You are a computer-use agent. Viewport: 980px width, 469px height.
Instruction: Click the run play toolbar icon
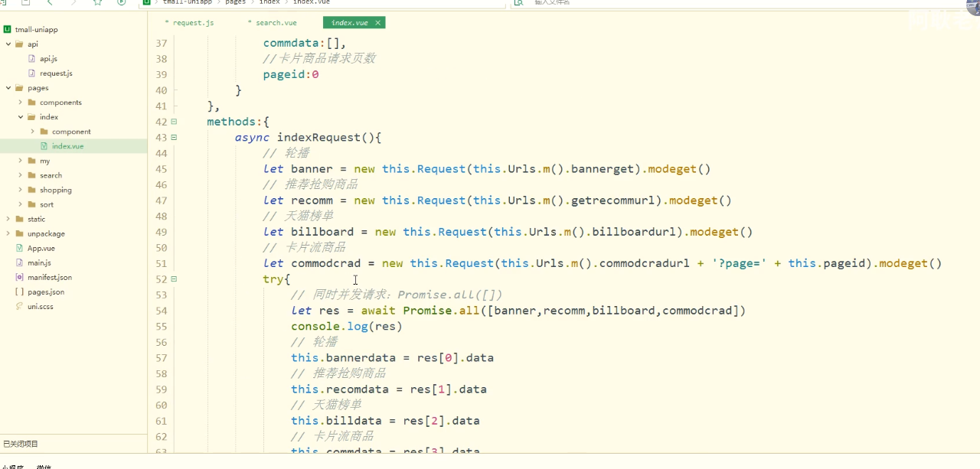[x=122, y=2]
